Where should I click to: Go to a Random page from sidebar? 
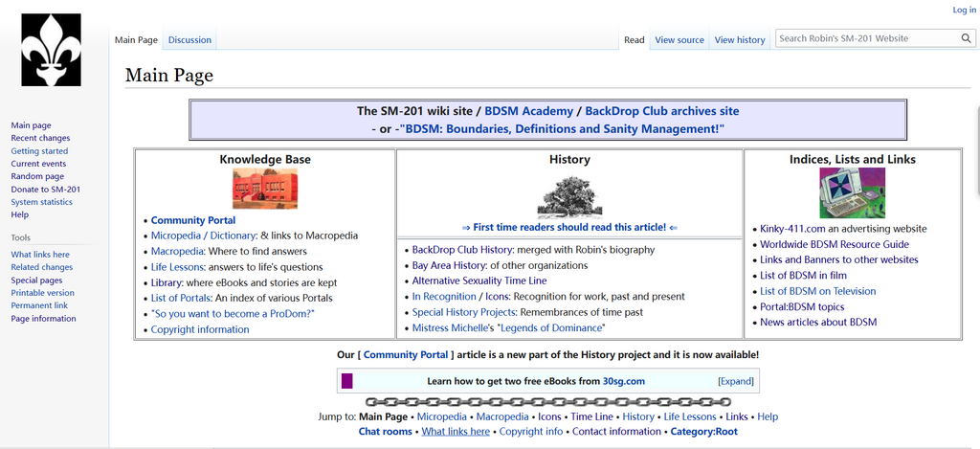coord(37,176)
